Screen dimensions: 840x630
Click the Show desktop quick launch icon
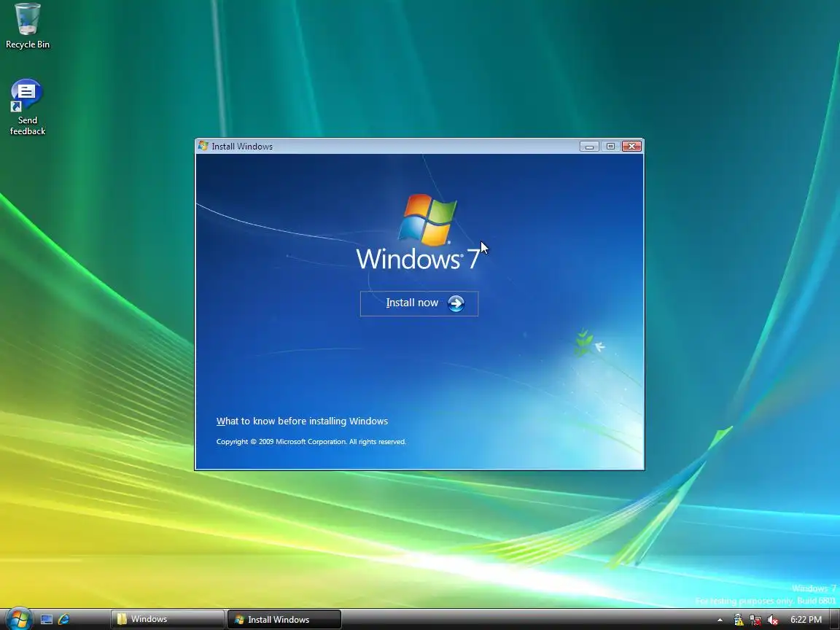pos(47,619)
